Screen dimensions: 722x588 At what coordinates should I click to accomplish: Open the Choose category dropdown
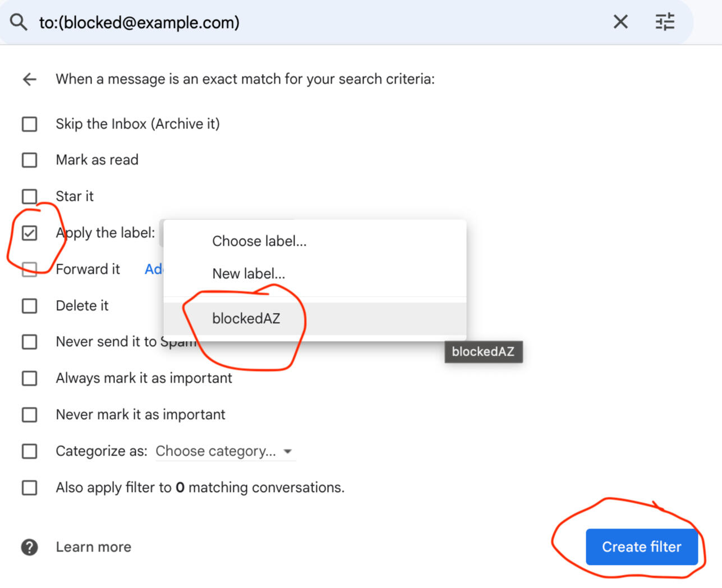click(216, 451)
